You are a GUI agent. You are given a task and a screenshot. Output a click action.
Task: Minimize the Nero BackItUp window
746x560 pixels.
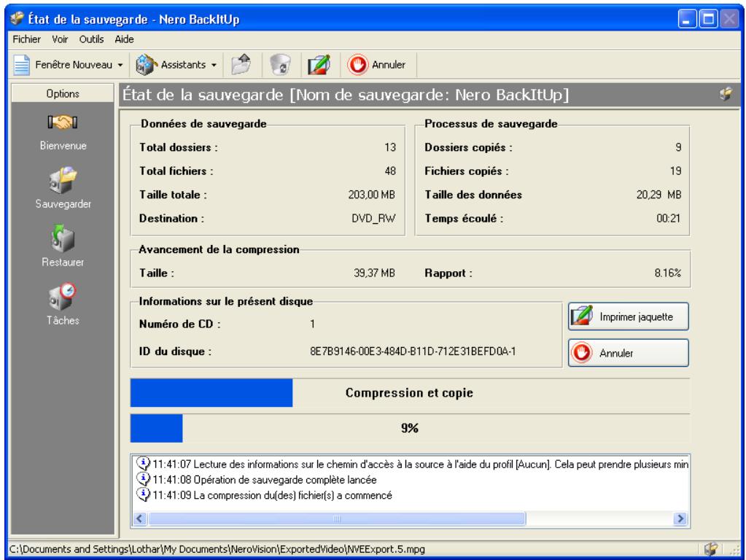pyautogui.click(x=686, y=19)
